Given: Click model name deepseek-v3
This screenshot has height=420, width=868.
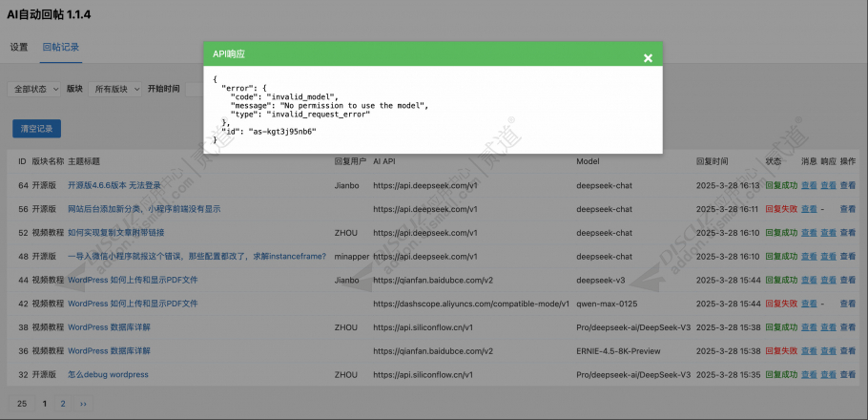Looking at the screenshot, I should 601,280.
